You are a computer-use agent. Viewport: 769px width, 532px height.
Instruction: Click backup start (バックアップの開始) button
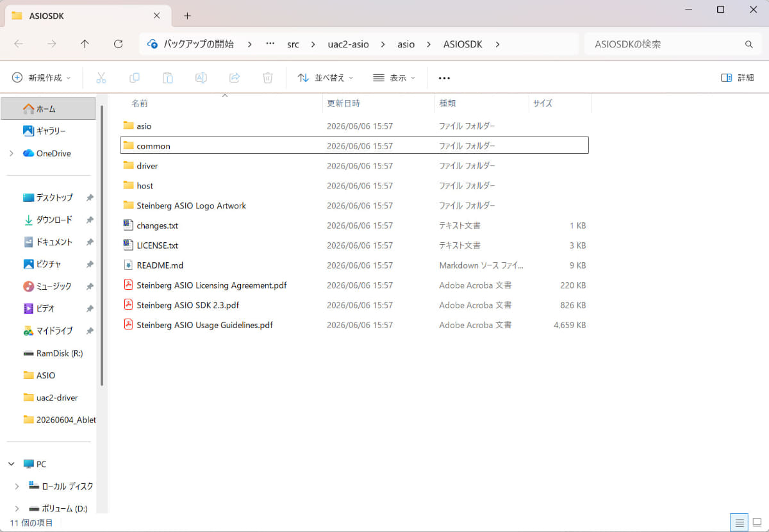click(190, 44)
